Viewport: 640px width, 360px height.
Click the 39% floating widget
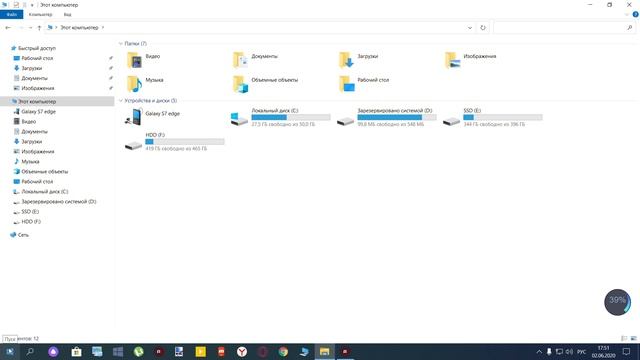(617, 302)
